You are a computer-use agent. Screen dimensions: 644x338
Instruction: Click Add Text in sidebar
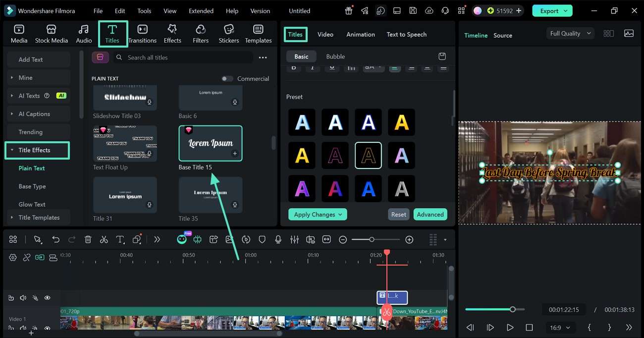[38, 59]
